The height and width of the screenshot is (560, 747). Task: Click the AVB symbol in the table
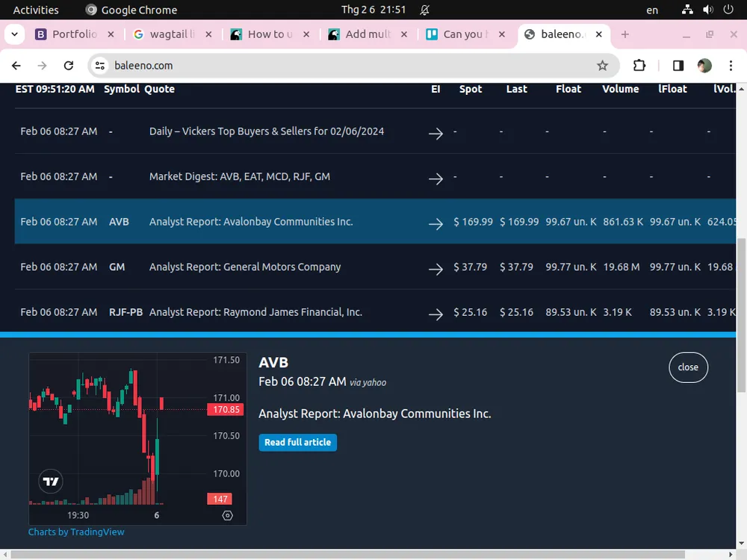pyautogui.click(x=119, y=222)
